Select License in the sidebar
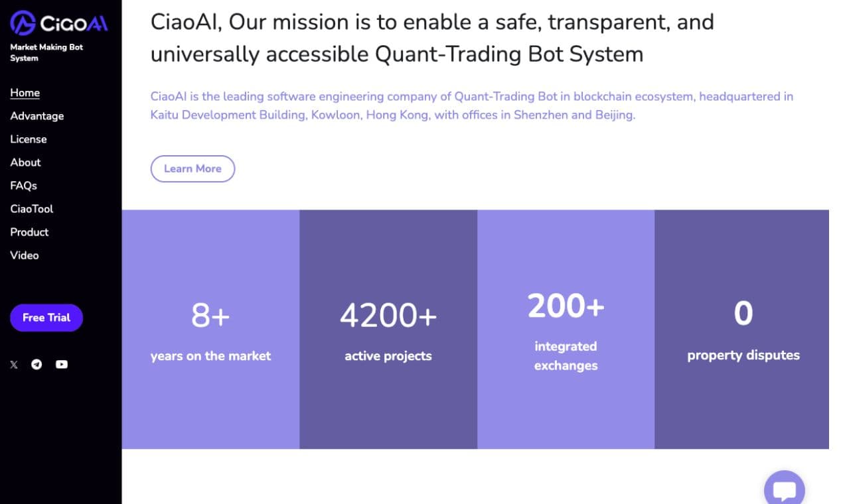 29,139
